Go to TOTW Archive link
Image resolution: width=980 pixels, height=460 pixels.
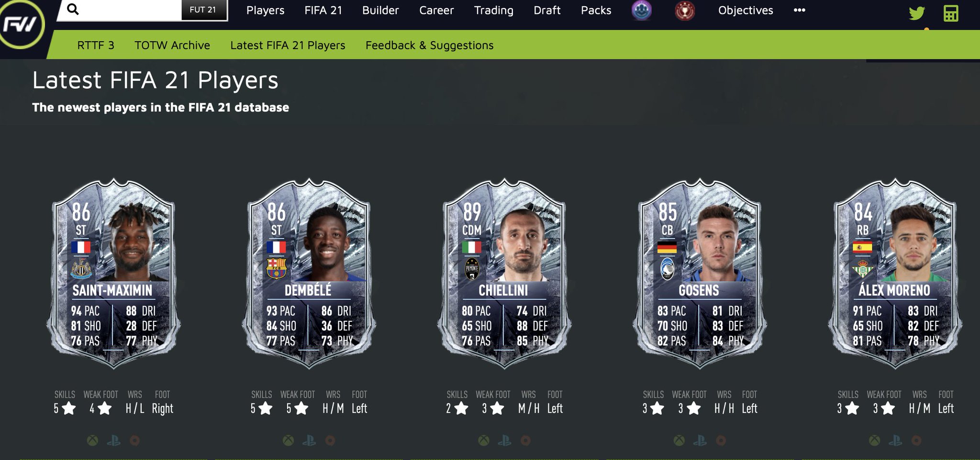(x=172, y=45)
